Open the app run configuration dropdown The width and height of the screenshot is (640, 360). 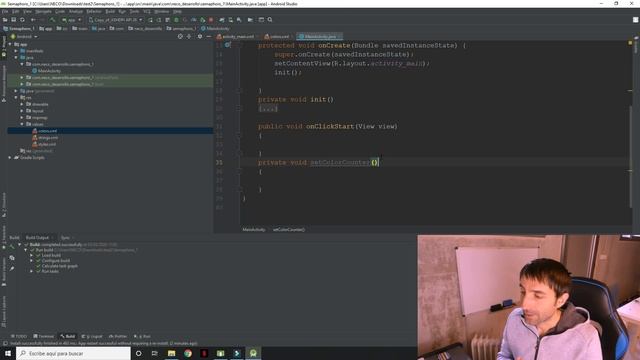(71, 20)
